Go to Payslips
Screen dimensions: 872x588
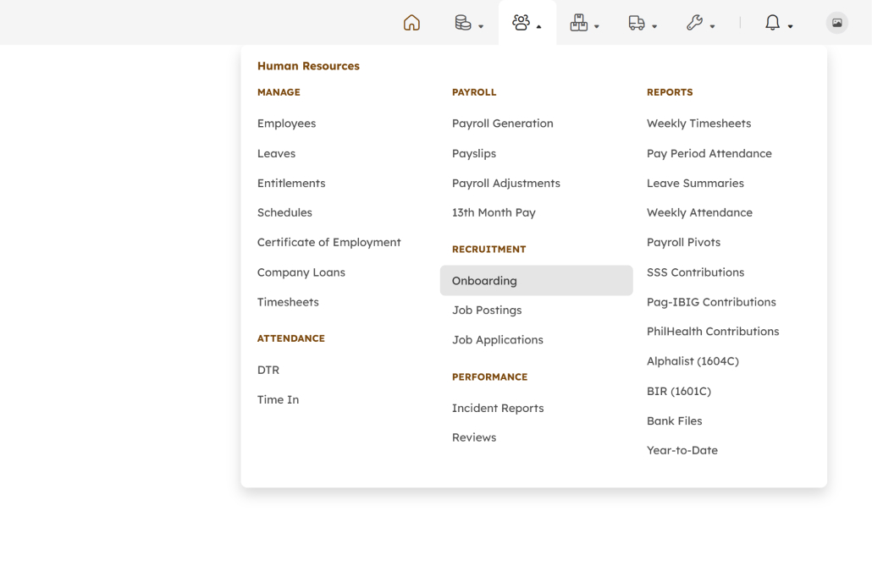point(474,153)
